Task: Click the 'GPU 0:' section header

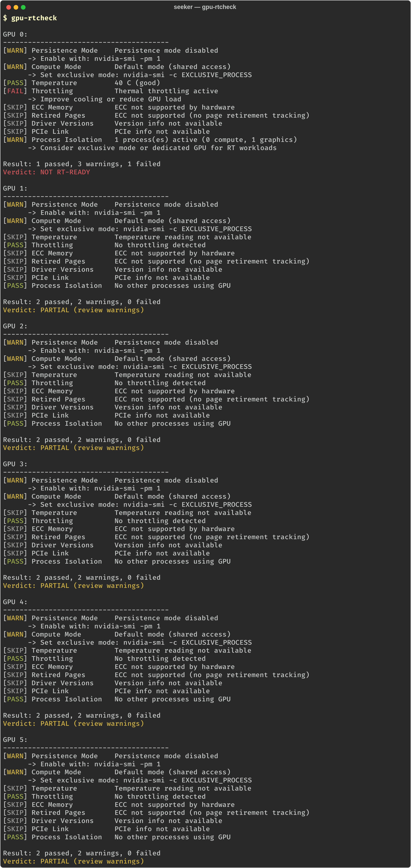Action: coord(15,34)
